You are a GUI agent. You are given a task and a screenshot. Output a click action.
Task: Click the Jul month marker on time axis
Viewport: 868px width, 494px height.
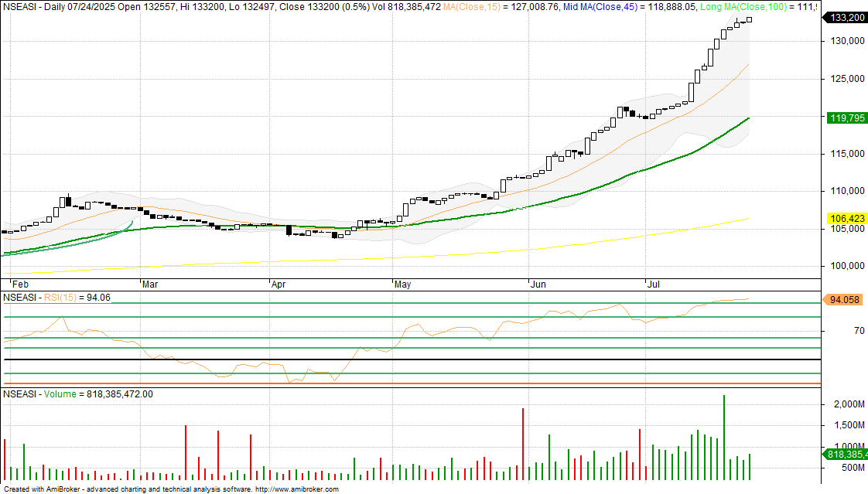[x=654, y=284]
